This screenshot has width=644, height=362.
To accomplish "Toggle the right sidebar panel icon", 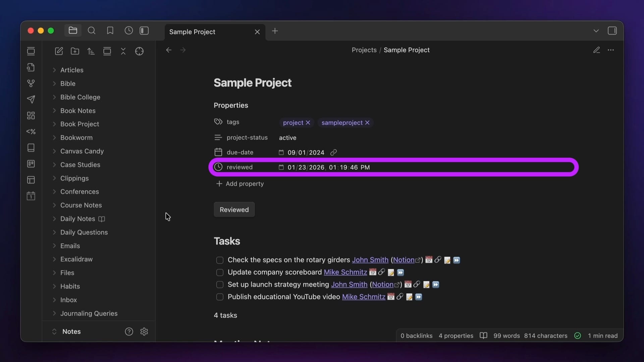I will 612,31.
